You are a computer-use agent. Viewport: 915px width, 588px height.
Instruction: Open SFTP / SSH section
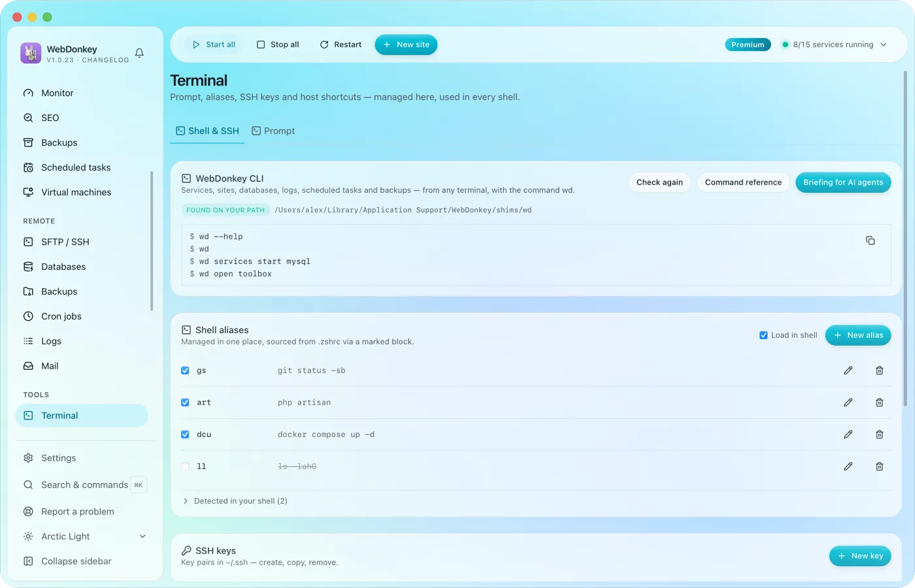82,242
